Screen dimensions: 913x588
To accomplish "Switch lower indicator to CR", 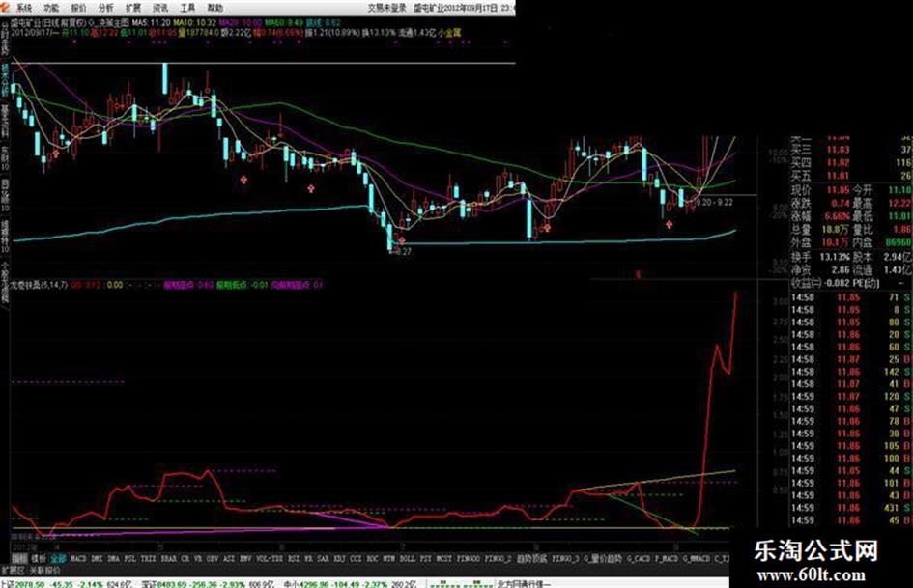I will pos(185,558).
